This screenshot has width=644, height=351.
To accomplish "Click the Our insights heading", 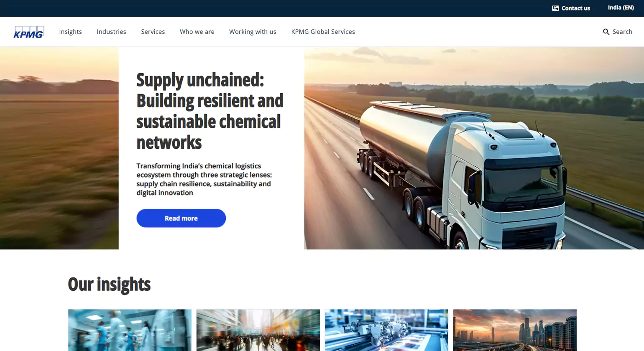I will (109, 284).
